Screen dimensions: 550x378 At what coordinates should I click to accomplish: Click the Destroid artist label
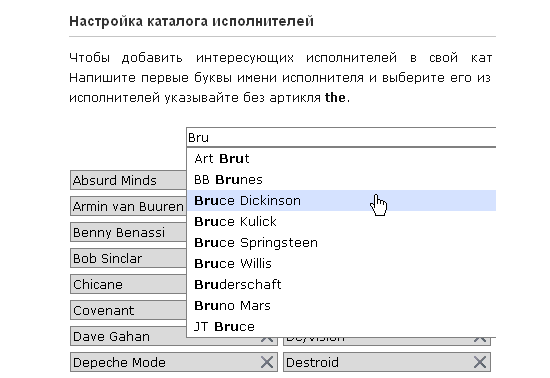coord(312,362)
